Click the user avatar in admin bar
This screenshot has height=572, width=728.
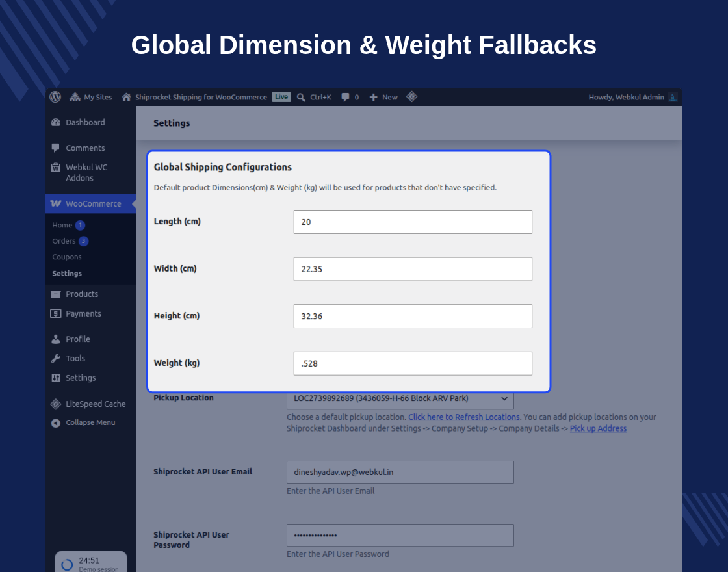pos(673,97)
